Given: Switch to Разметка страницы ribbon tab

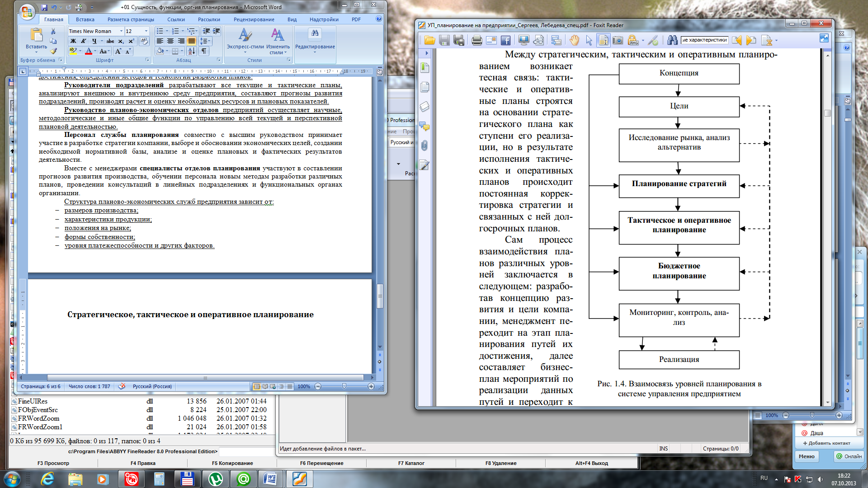Looking at the screenshot, I should [131, 19].
